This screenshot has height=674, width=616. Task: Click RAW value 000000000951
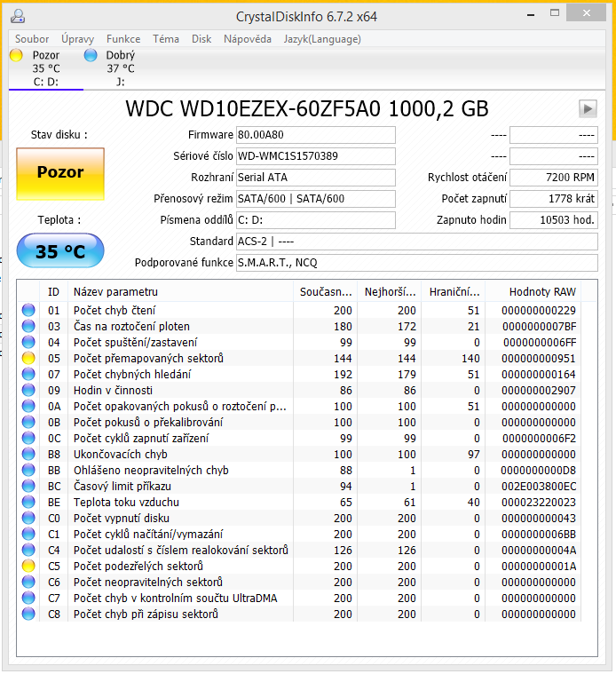(x=538, y=359)
